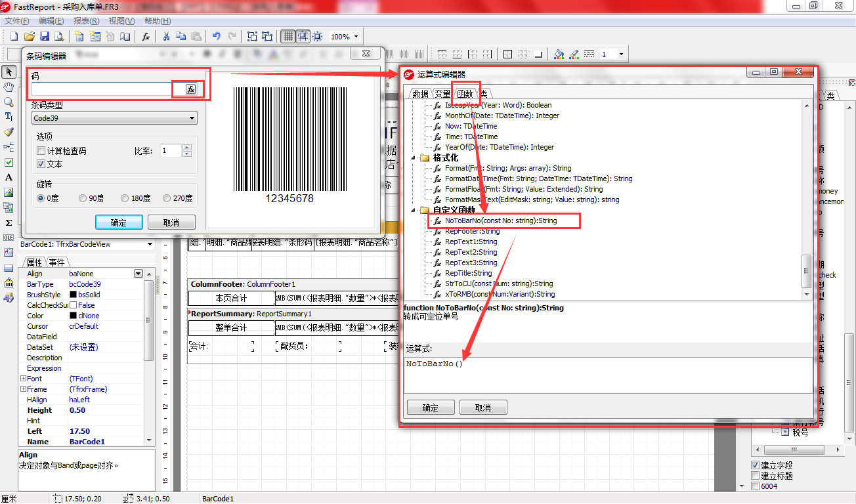Select NoToBarNo function in the tree
This screenshot has height=504, width=856.
click(x=500, y=220)
